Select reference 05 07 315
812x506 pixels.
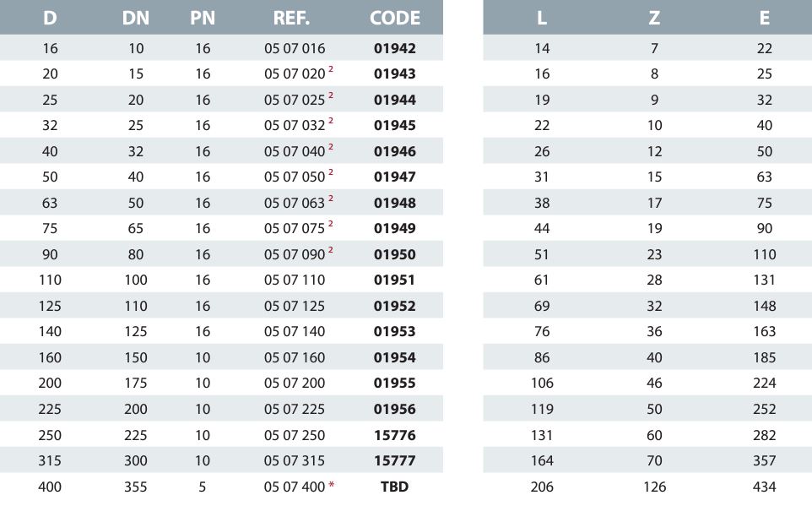[x=295, y=460]
